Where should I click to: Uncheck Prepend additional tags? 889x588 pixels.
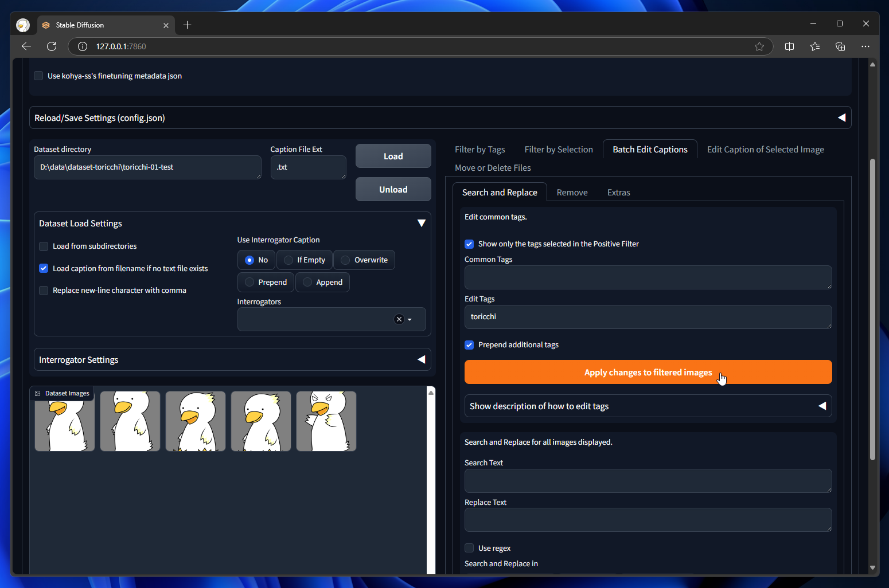coord(469,345)
